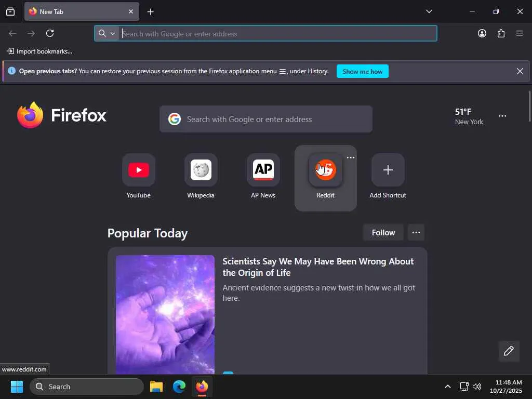Open the taskbar clock showing 11:48 AM
532x399 pixels.
point(506,387)
